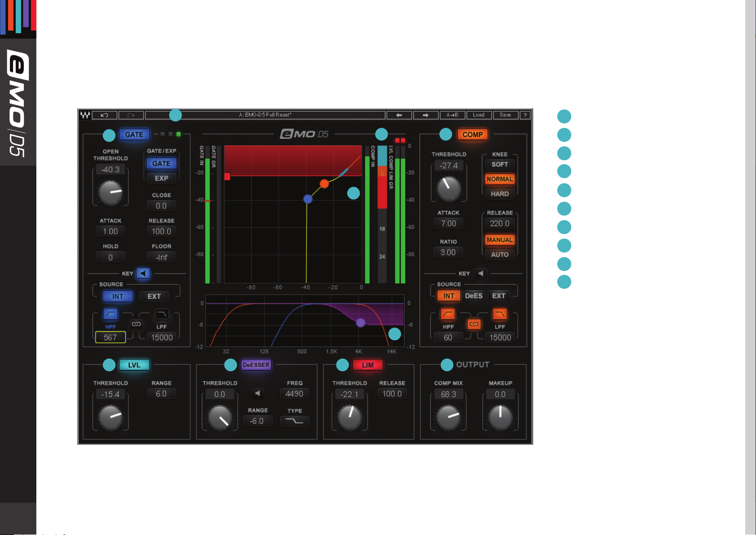Open help with question mark button
Screen dimensions: 756x535
tap(525, 115)
